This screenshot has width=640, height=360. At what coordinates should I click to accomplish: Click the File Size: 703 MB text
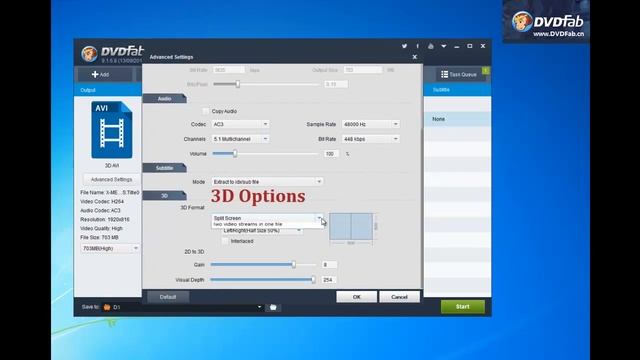click(100, 238)
